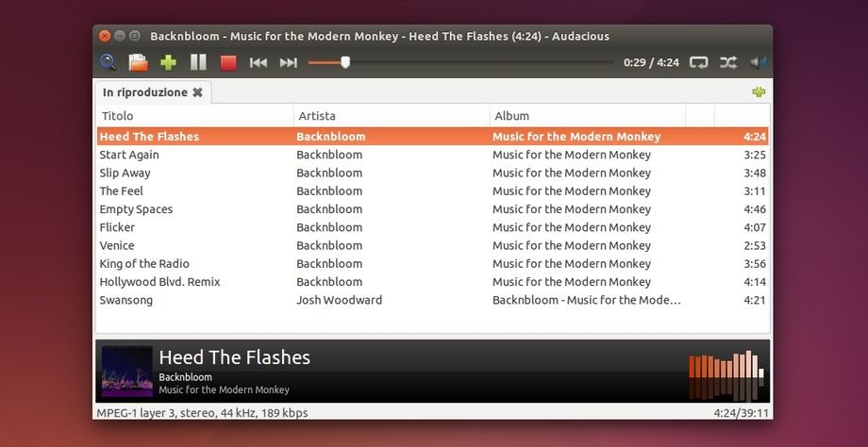Click the artist 'Josh Woodward'
This screenshot has width=868, height=447.
(340, 301)
